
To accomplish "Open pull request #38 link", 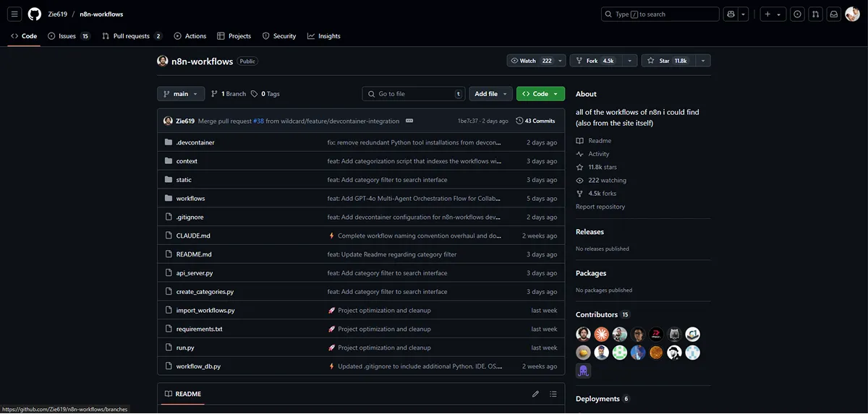I will 258,121.
